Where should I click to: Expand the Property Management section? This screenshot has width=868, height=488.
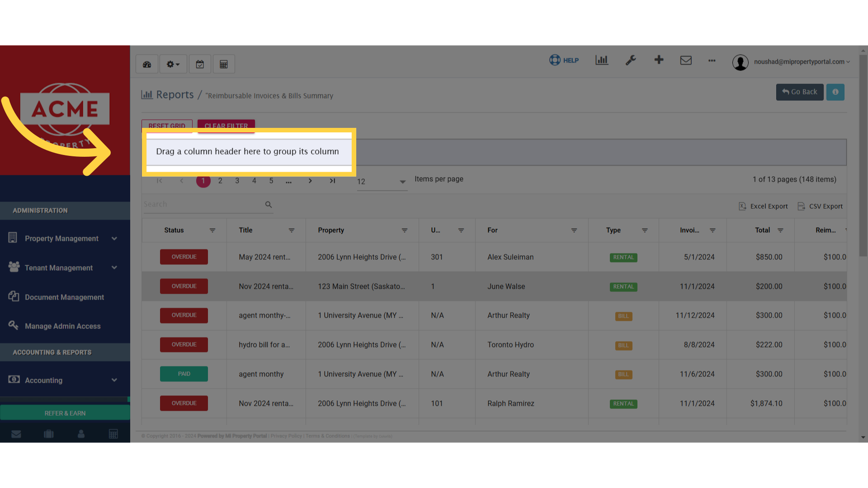tap(114, 238)
